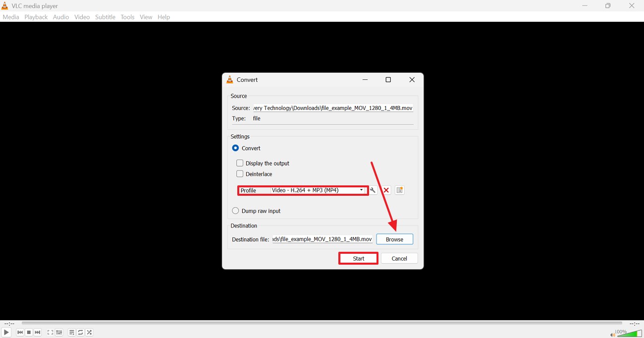The width and height of the screenshot is (644, 338).
Task: Delete the selected profile using the red X icon
Action: tap(386, 190)
